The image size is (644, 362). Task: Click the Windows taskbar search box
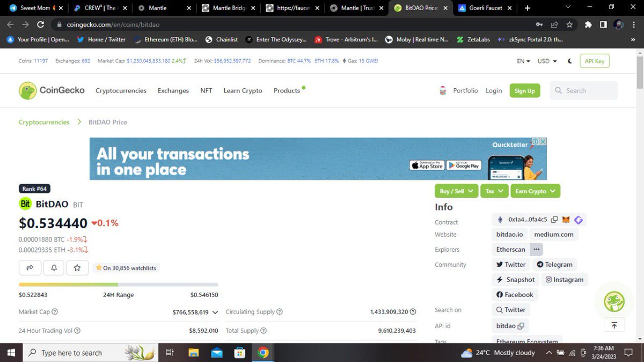coord(90,353)
